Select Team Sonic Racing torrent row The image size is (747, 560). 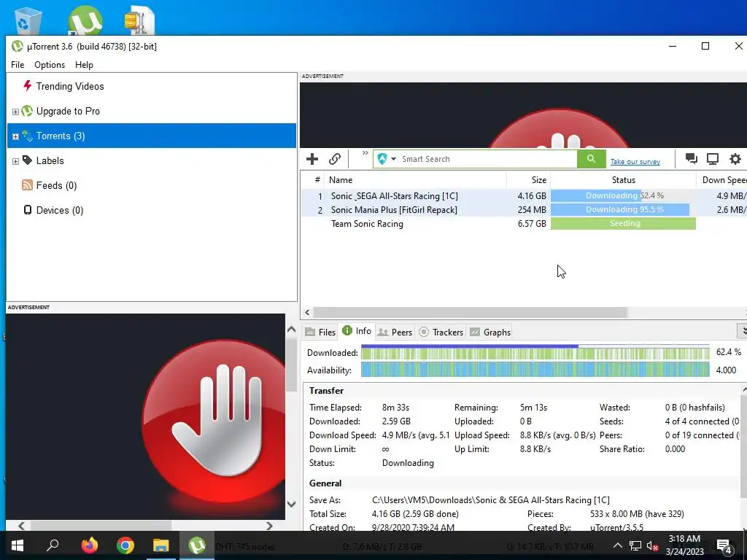click(x=524, y=224)
